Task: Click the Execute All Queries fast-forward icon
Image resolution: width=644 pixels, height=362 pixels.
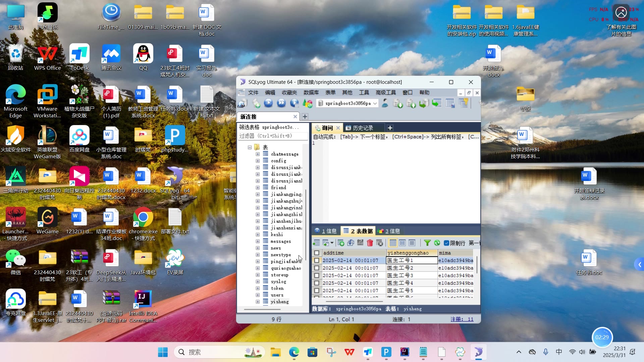Action: click(281, 103)
